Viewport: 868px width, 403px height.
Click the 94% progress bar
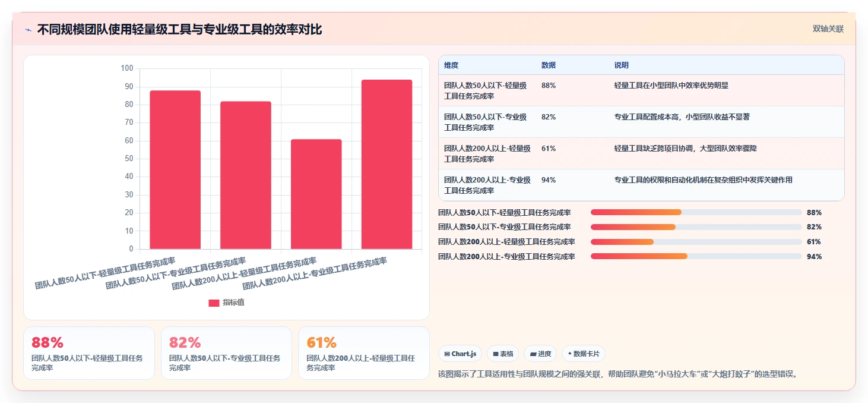696,257
